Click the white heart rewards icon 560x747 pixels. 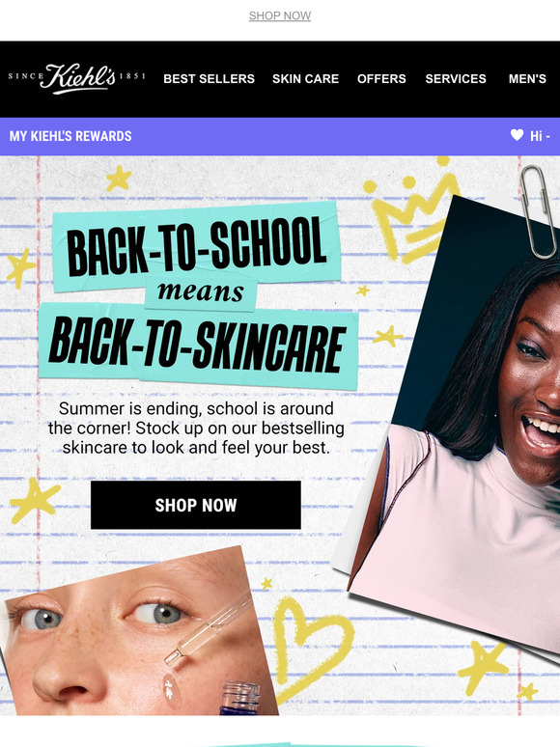coord(517,135)
